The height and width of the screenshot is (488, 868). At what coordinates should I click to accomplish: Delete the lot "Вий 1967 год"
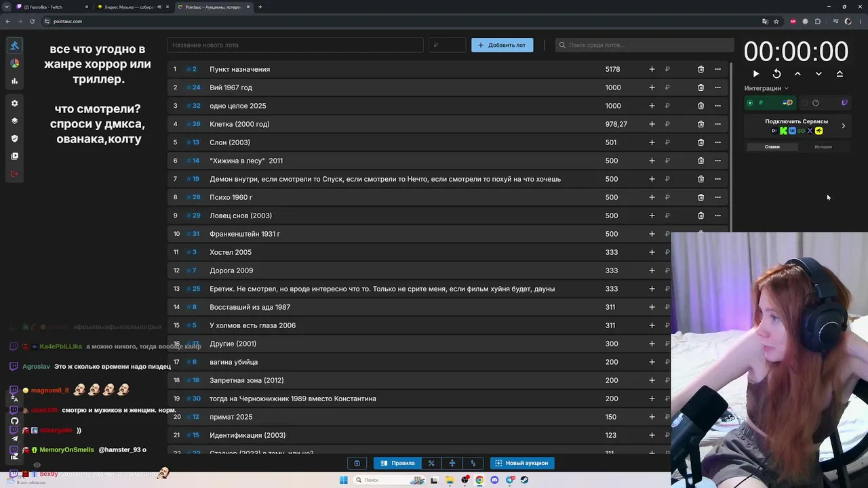pos(701,87)
